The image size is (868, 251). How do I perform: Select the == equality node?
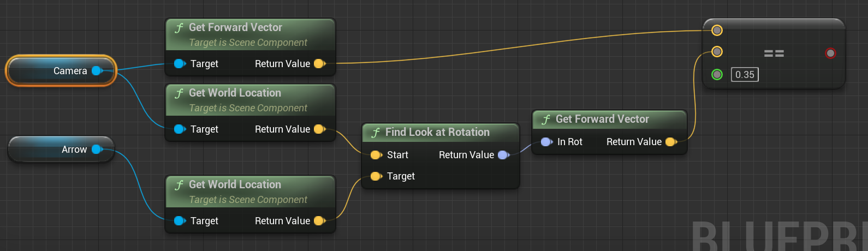774,53
